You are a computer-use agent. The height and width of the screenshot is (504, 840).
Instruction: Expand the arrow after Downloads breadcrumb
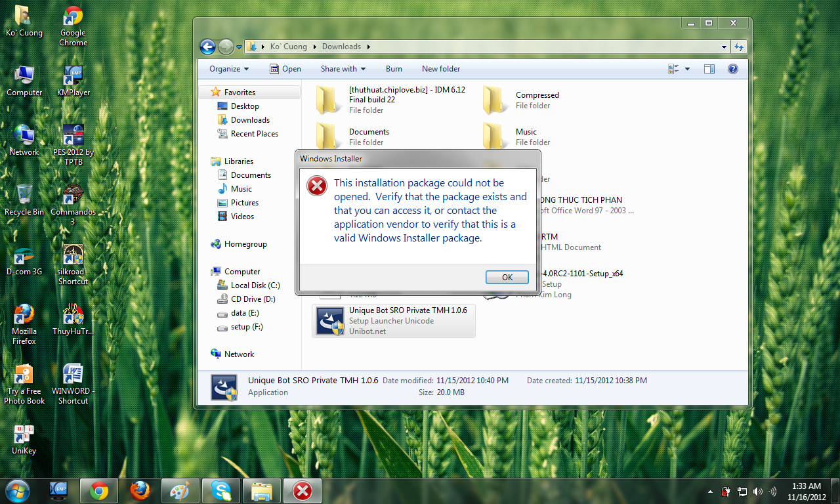point(368,47)
